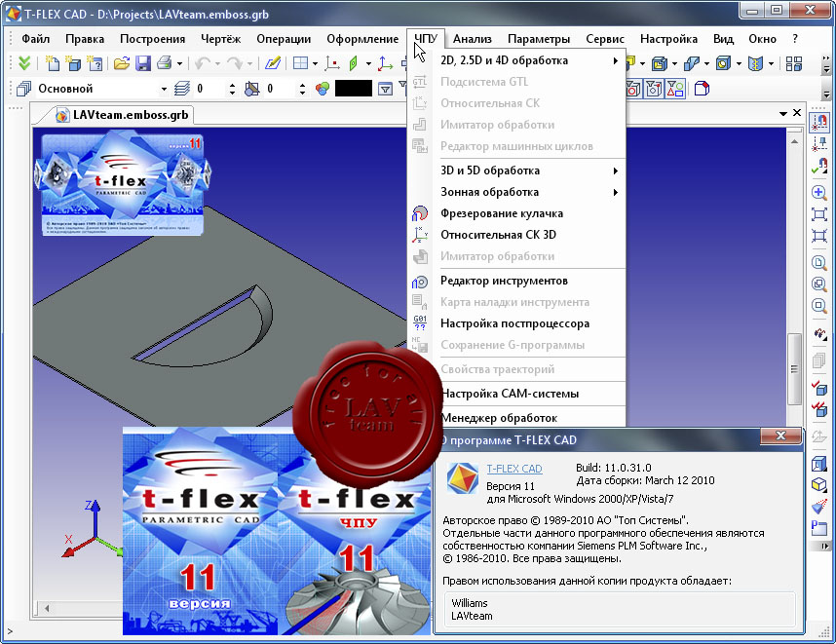Open the Построения menu
836x644 pixels.
point(152,39)
